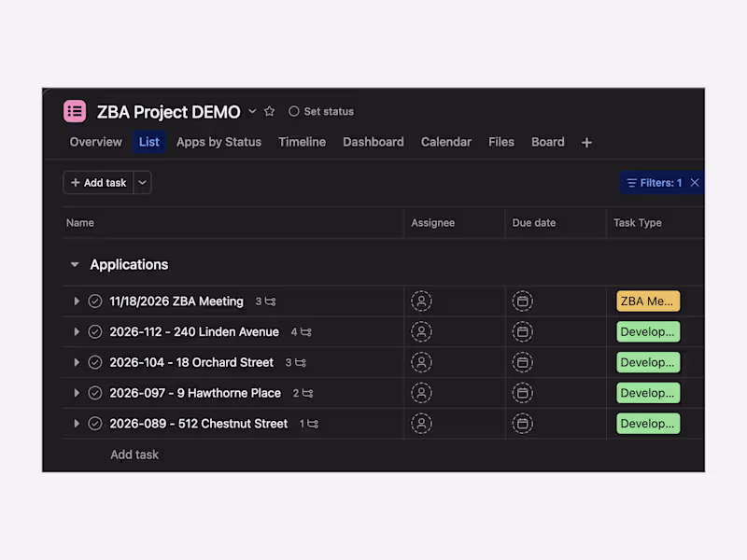
Task: Assign the 512 Chestnut Street task
Action: 422,424
